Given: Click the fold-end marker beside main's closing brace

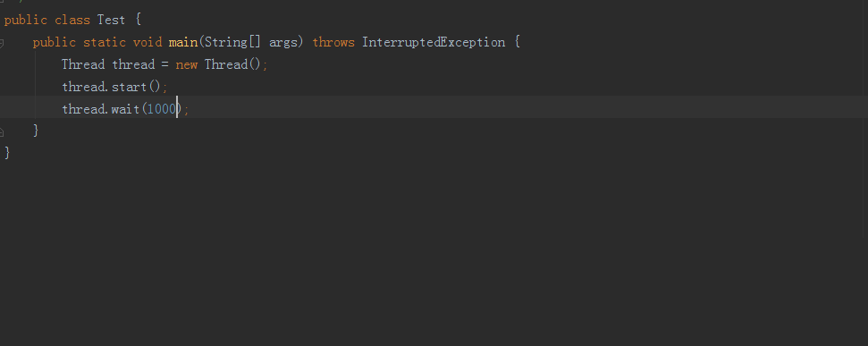Looking at the screenshot, I should (x=2, y=131).
